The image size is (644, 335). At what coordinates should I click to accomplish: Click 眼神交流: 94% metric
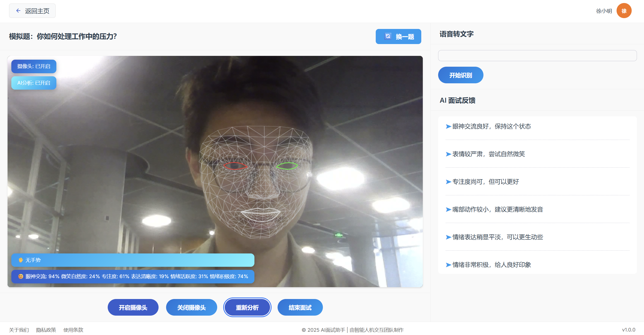click(42, 276)
